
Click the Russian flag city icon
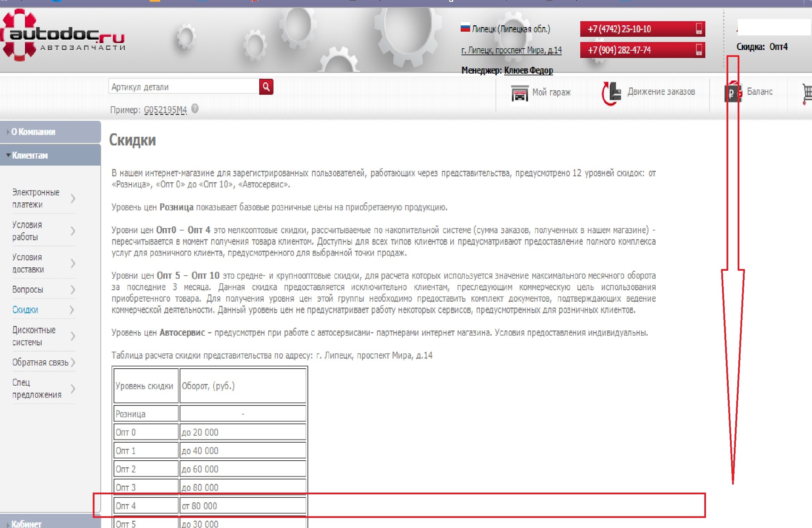coord(465,28)
